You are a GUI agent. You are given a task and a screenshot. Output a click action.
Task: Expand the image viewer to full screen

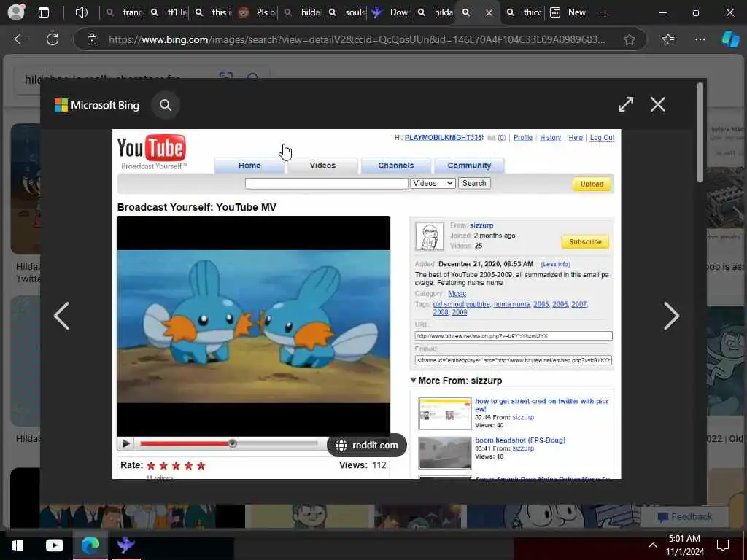coord(625,104)
